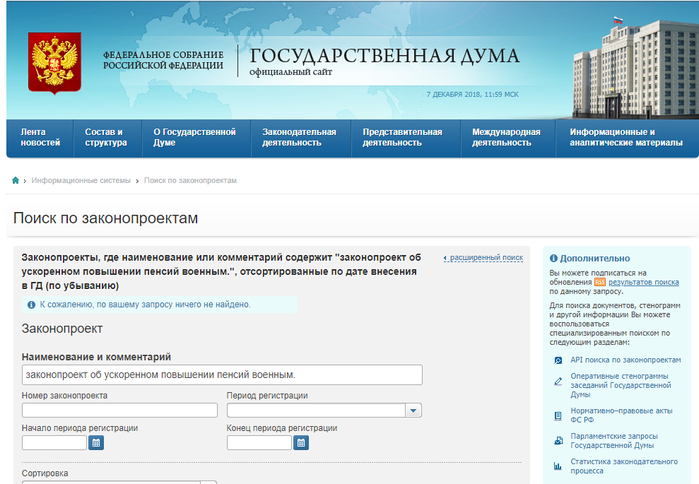Click the icon beside Парламентские запросы

point(558,441)
